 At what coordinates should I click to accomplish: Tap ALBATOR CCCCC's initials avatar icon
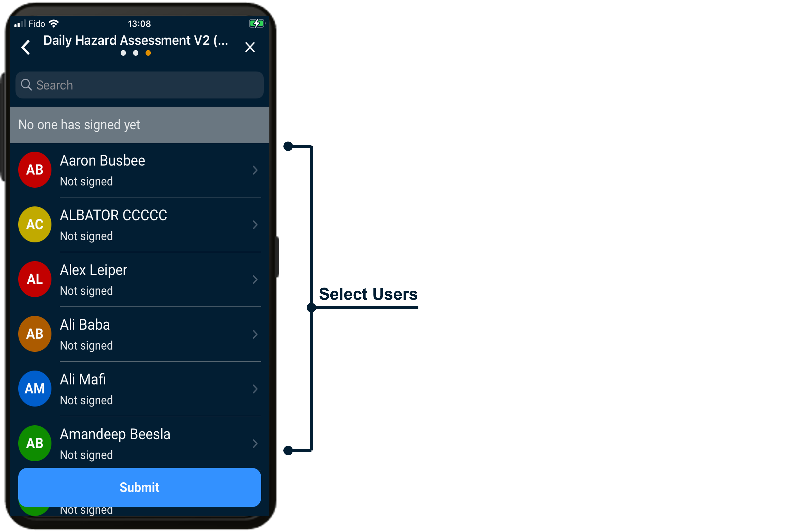(x=34, y=224)
